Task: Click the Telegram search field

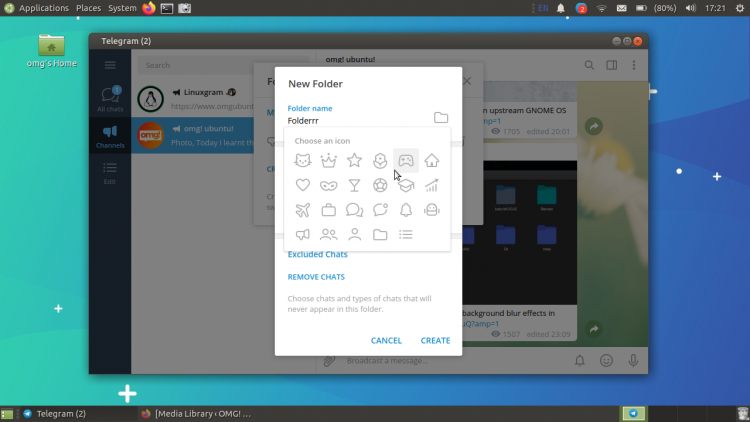Action: tap(223, 65)
